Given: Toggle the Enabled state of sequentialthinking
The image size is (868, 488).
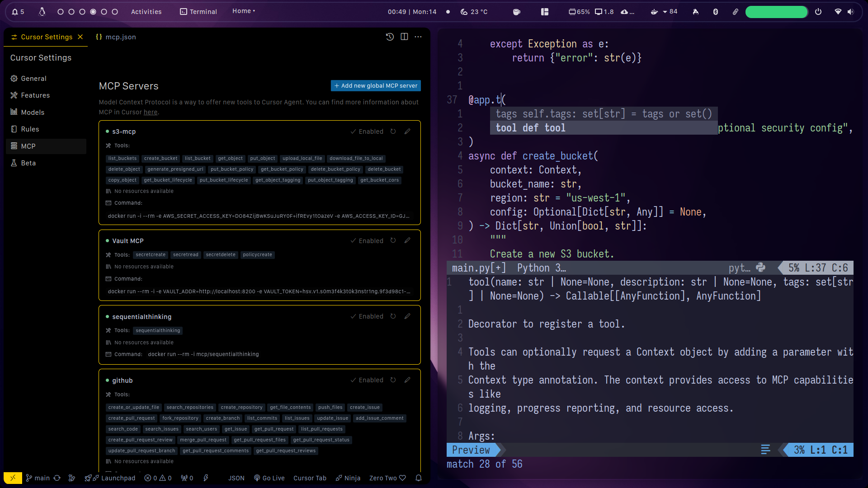Looking at the screenshot, I should 367,316.
